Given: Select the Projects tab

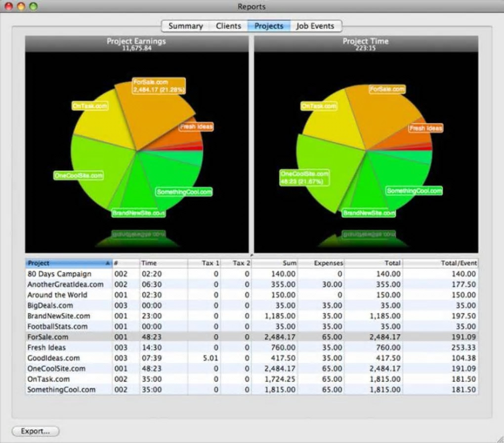Looking at the screenshot, I should [269, 26].
